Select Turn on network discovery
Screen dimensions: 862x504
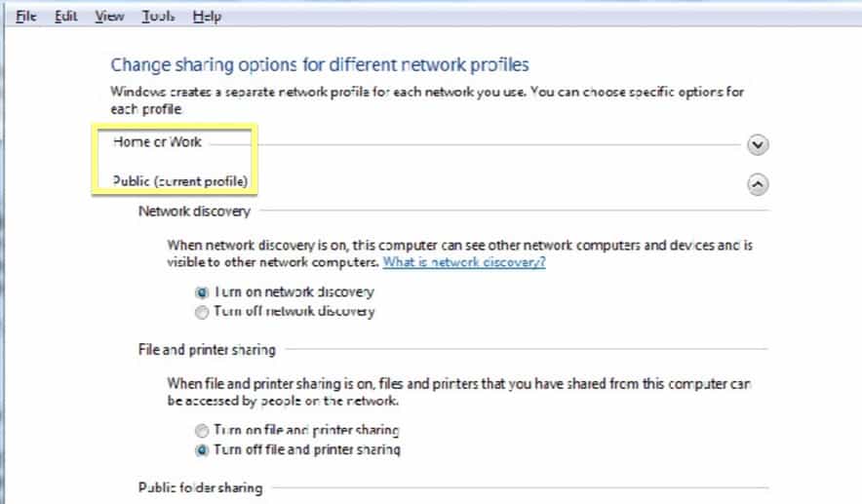pos(202,292)
